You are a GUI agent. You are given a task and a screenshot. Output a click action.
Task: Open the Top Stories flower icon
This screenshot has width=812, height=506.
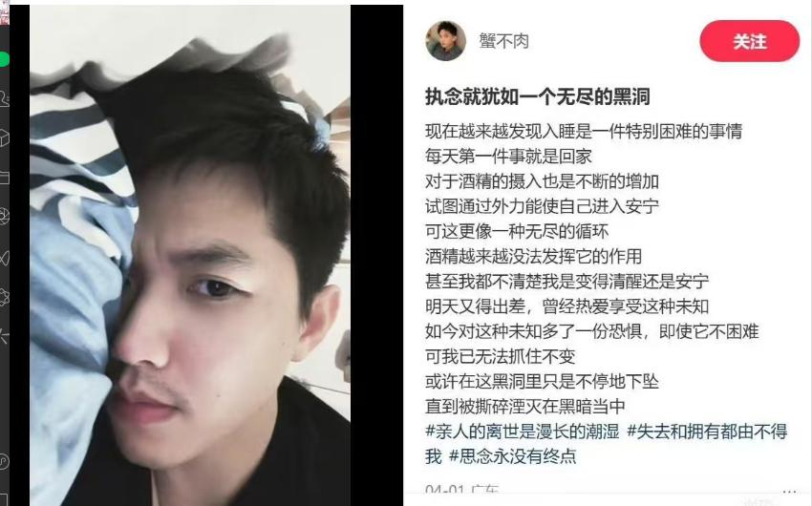pyautogui.click(x=4, y=297)
